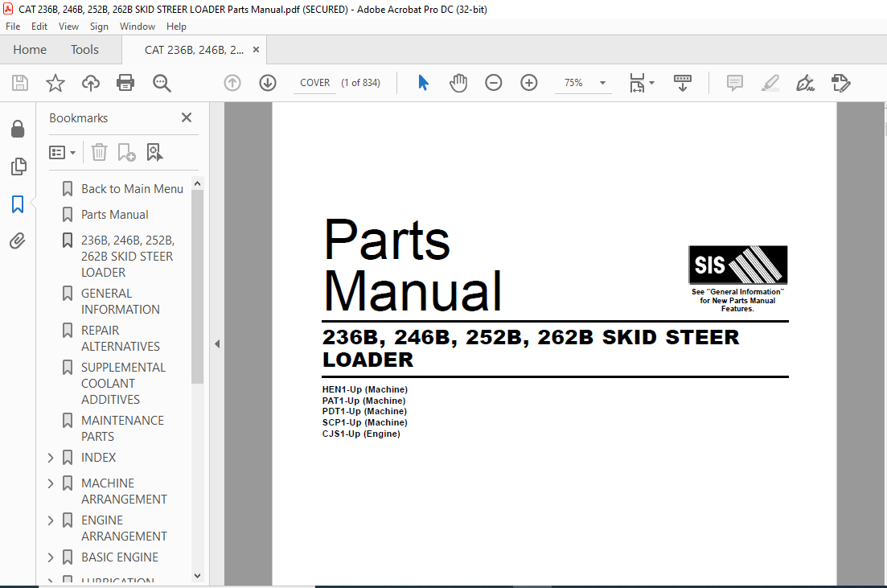Zoom in with the plus icon
887x588 pixels.
[529, 83]
